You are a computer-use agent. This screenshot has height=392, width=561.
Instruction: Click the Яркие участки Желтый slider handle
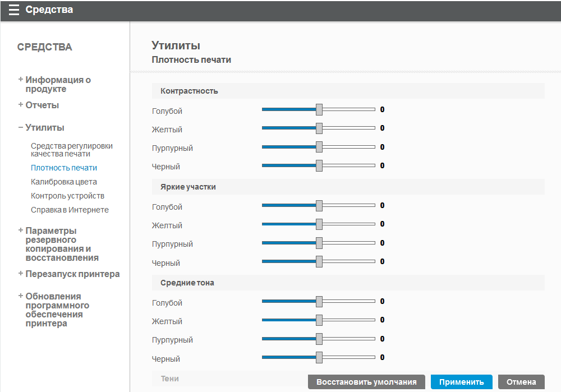[319, 224]
